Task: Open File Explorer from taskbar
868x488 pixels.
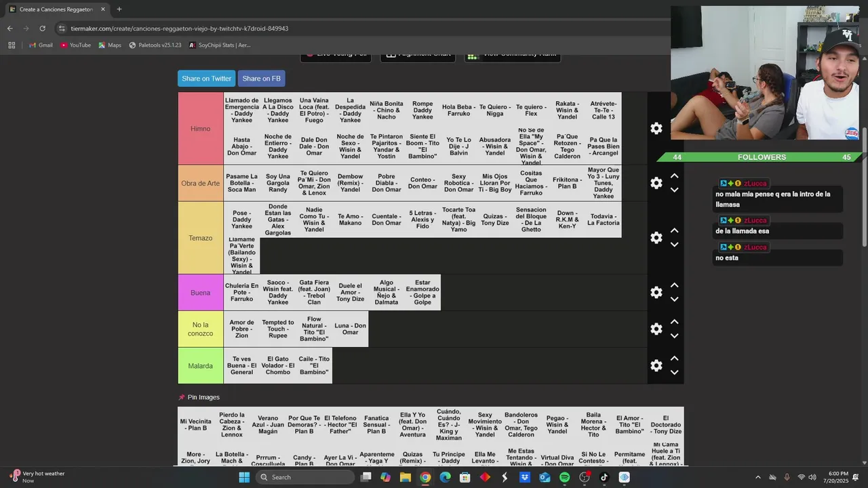Action: [405, 477]
